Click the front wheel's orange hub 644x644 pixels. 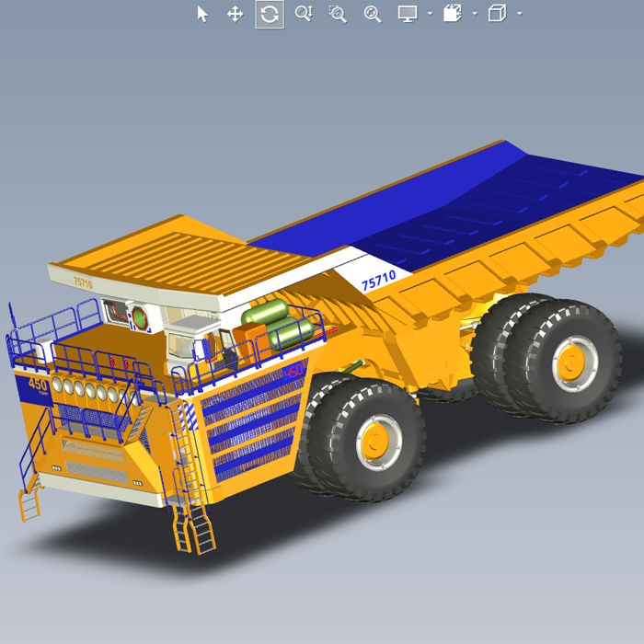tap(375, 442)
